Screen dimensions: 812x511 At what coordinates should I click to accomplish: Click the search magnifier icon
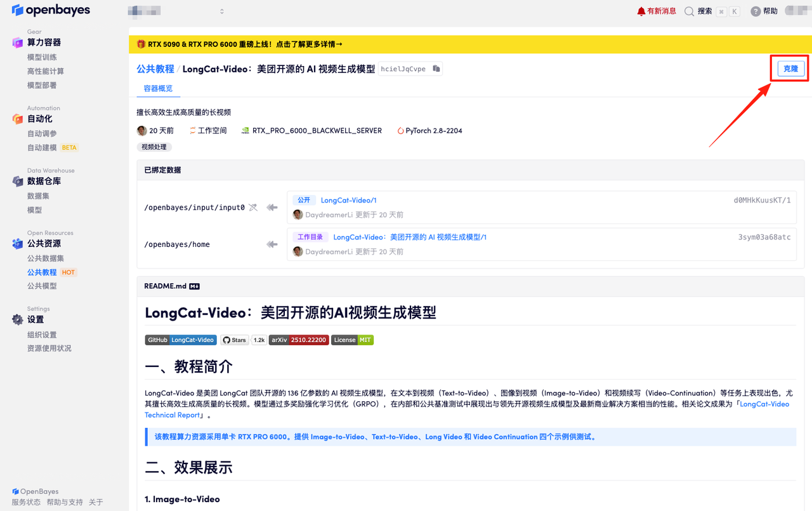[689, 11]
